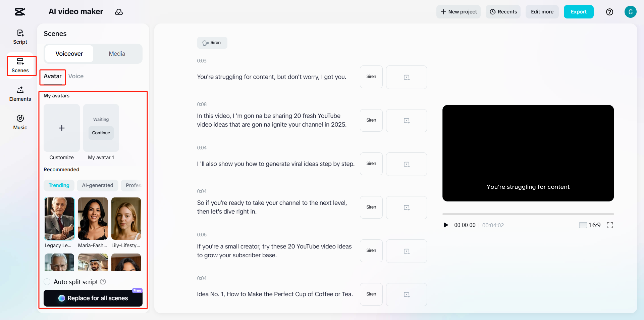Open the Script panel
The width and height of the screenshot is (644, 320).
coord(20,37)
